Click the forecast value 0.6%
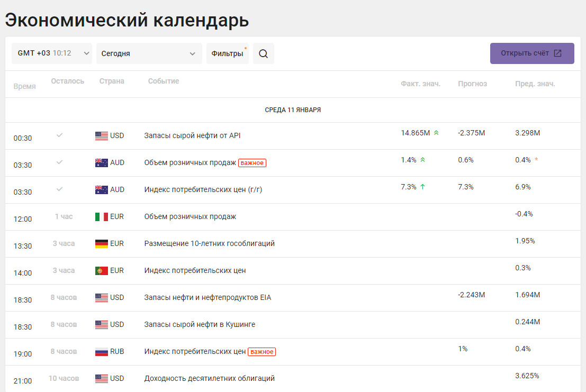586x392 pixels. coord(466,160)
